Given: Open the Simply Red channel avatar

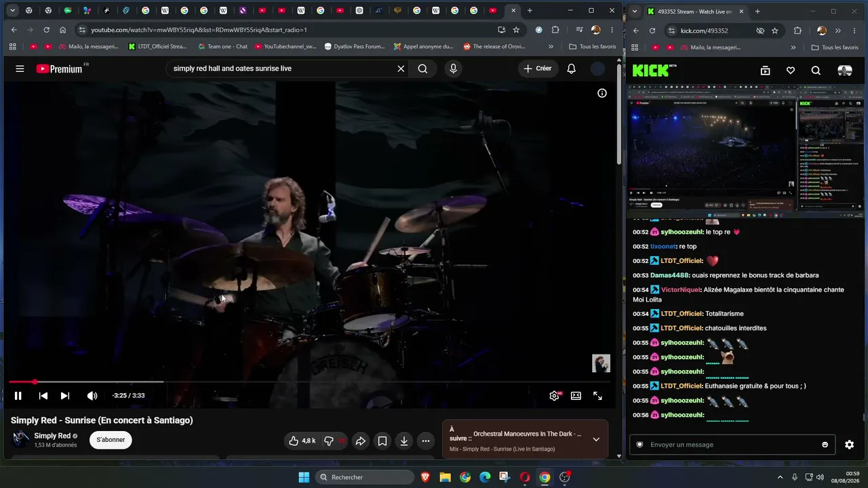Looking at the screenshot, I should pyautogui.click(x=21, y=440).
